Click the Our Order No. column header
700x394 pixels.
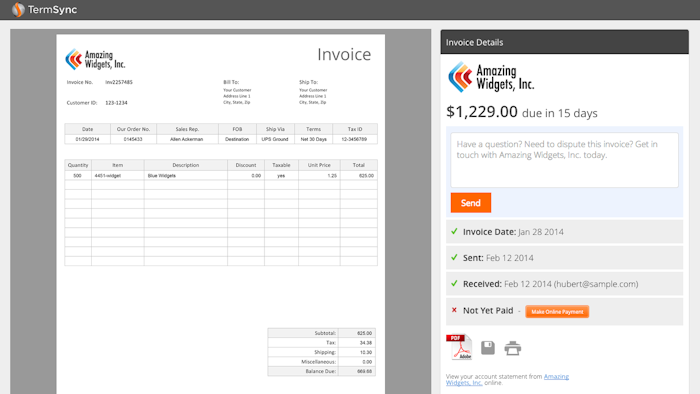(133, 129)
